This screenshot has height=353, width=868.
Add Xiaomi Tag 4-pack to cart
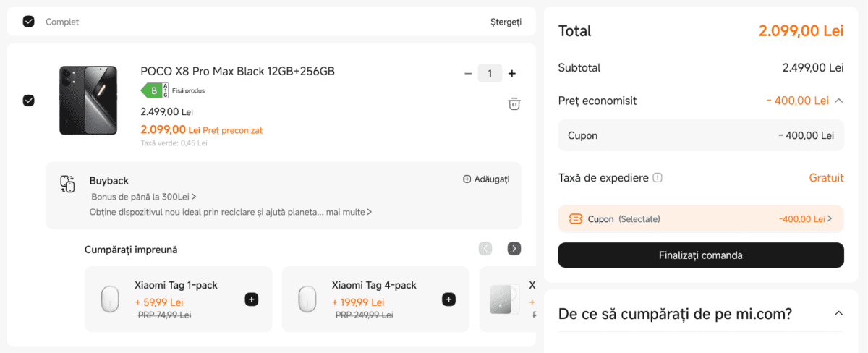[448, 299]
